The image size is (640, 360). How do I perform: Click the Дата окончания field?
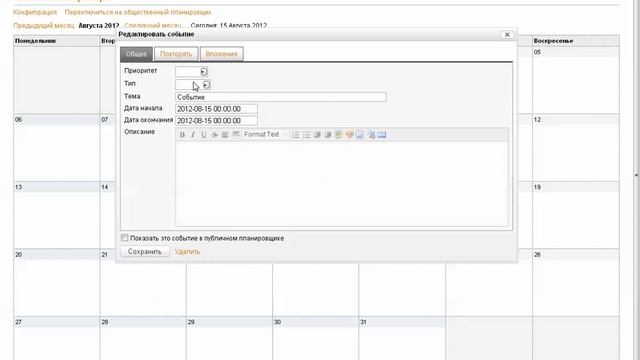click(x=216, y=121)
